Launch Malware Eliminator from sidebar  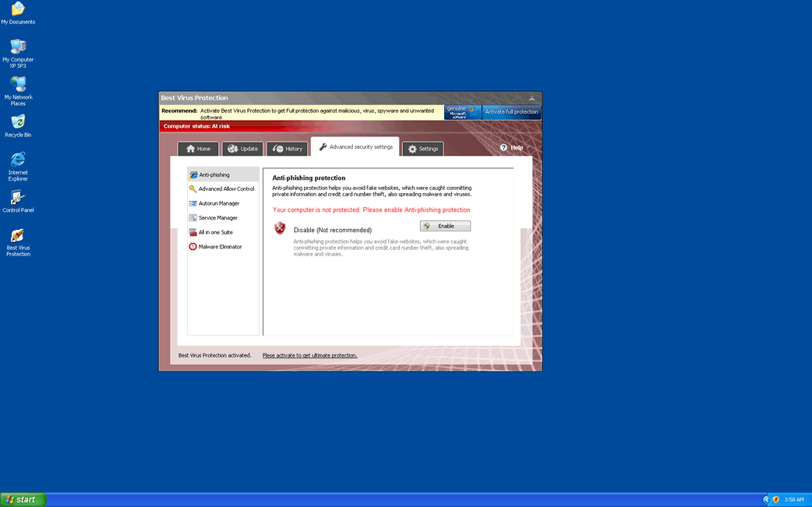coord(220,247)
